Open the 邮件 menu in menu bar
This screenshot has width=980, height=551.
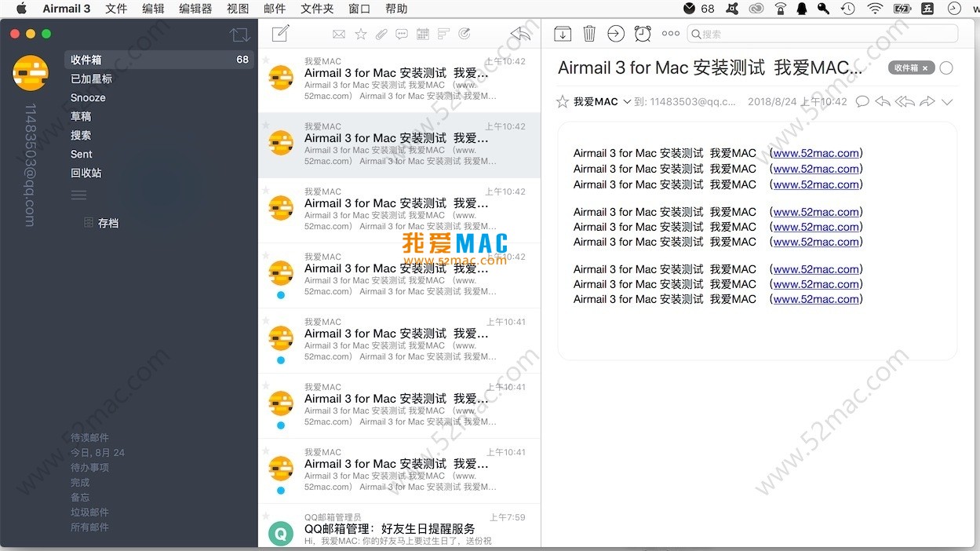[275, 9]
